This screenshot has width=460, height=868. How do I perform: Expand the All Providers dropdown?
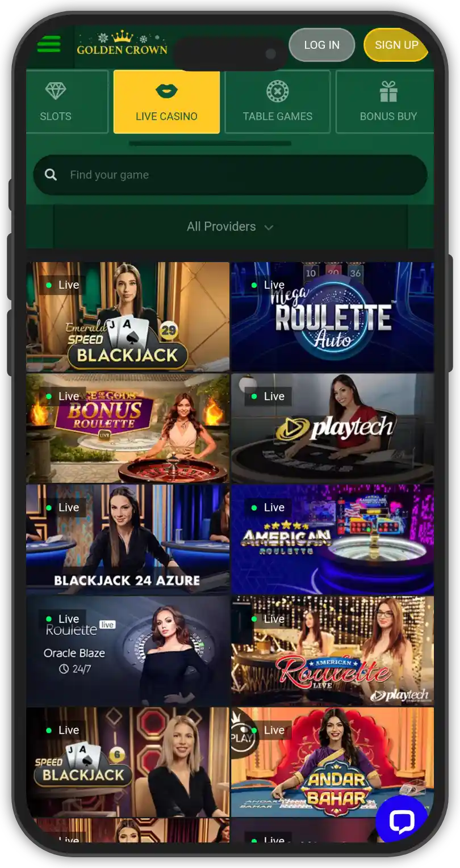click(231, 226)
